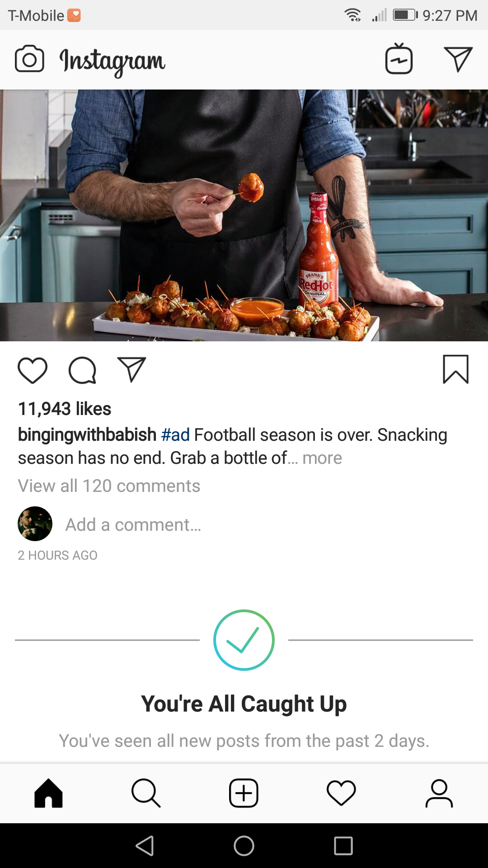Image resolution: width=488 pixels, height=868 pixels.
Task: Open the camera from the top bar
Action: 29,59
